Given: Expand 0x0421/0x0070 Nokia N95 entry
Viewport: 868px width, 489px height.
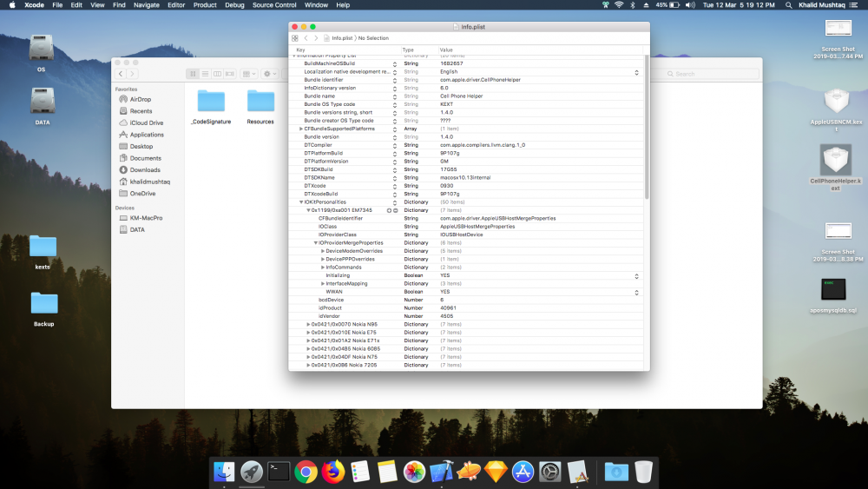Looking at the screenshot, I should pos(308,325).
